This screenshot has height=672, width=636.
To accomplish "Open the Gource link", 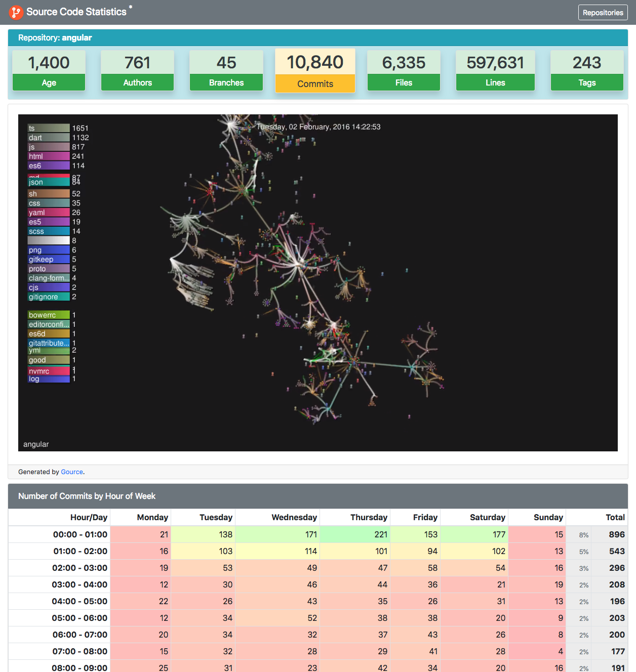I will (x=72, y=472).
